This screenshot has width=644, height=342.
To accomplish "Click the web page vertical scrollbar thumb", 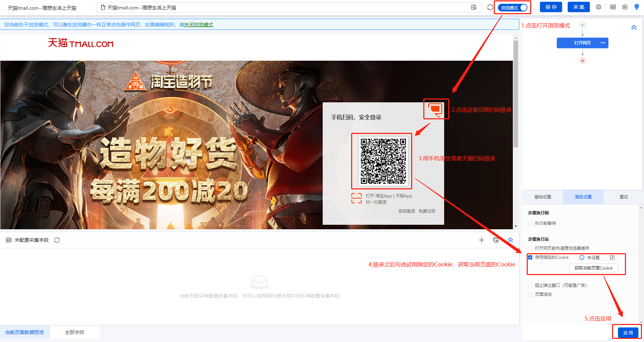I will click(x=516, y=94).
